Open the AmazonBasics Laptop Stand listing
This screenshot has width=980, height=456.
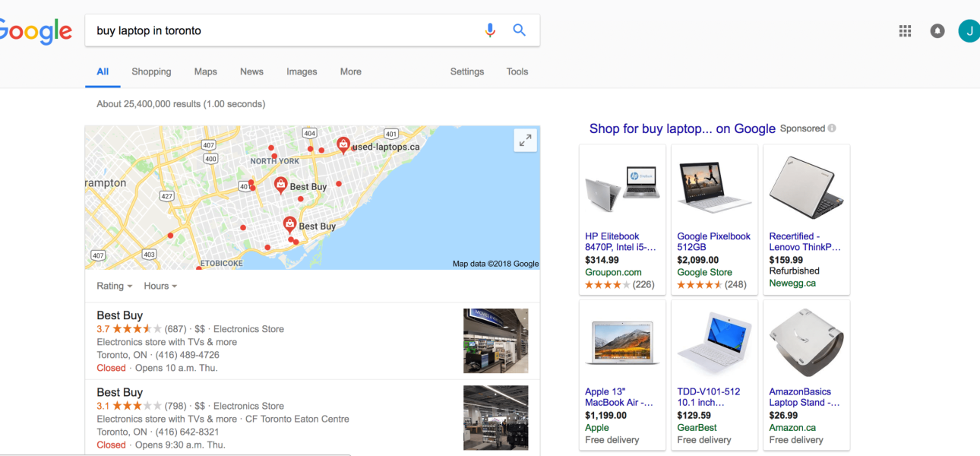(x=805, y=397)
